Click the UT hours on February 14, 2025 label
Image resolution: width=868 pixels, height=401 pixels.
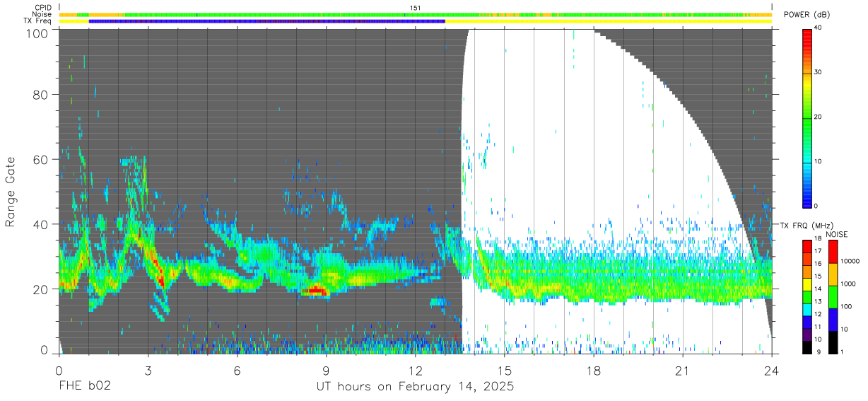click(415, 387)
